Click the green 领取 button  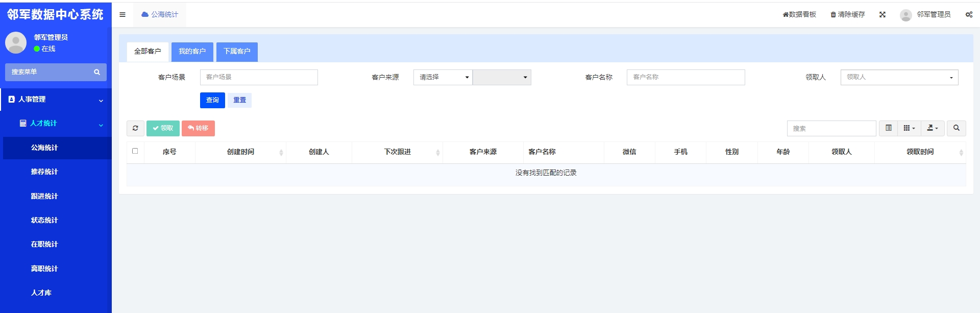(x=163, y=128)
